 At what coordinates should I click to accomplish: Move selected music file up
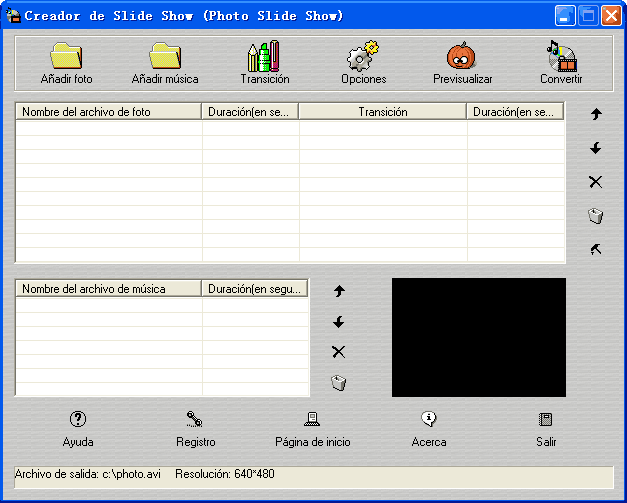[x=339, y=291]
